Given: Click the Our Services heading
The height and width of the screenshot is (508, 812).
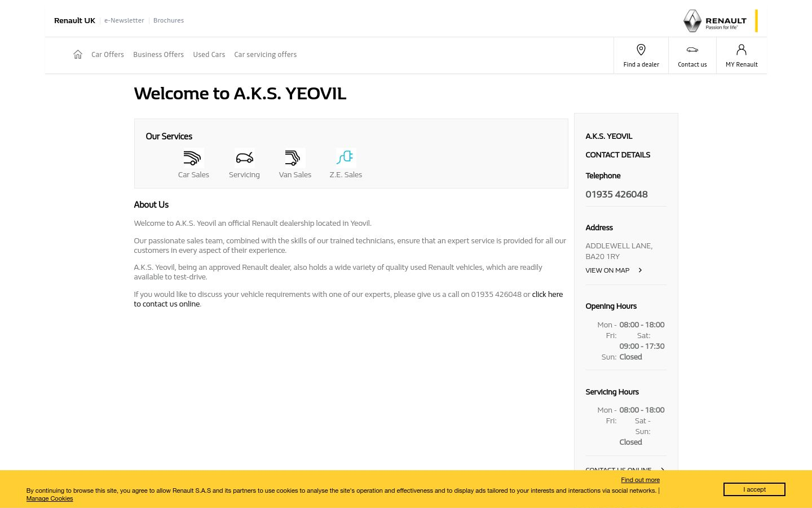Looking at the screenshot, I should tap(169, 136).
